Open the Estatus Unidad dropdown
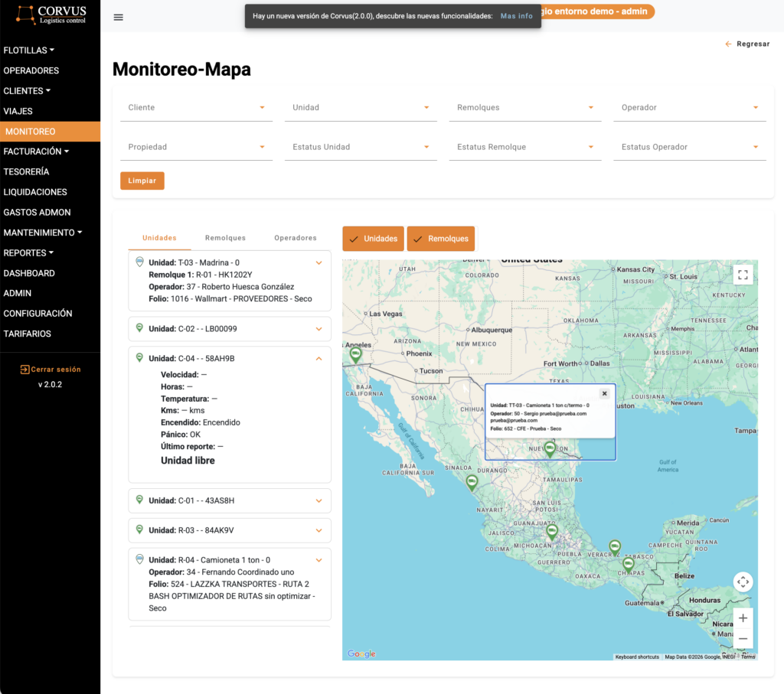 (361, 147)
